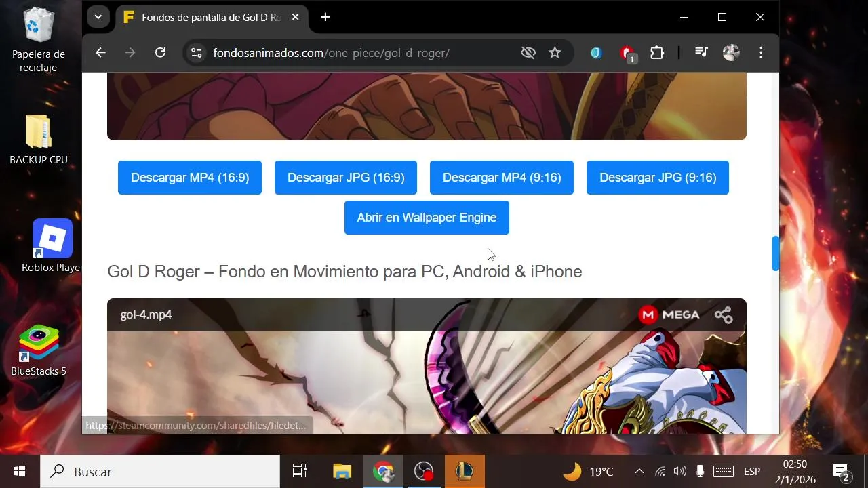
Task: Open the volume speaker tray icon
Action: [679, 472]
